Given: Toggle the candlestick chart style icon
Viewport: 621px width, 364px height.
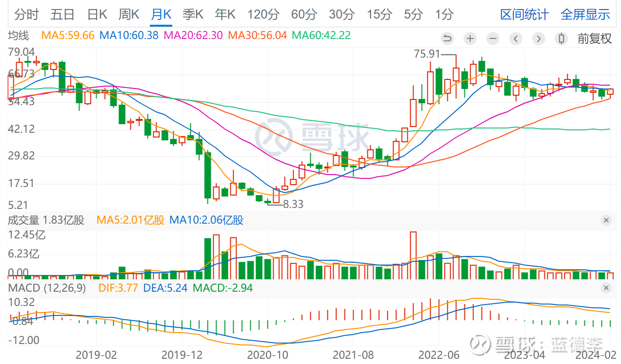Looking at the screenshot, I should [561, 39].
